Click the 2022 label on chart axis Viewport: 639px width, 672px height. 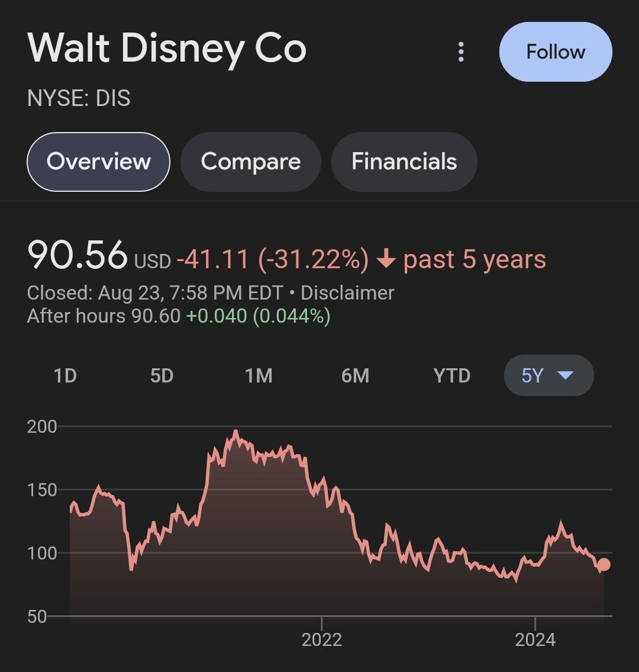tap(321, 639)
